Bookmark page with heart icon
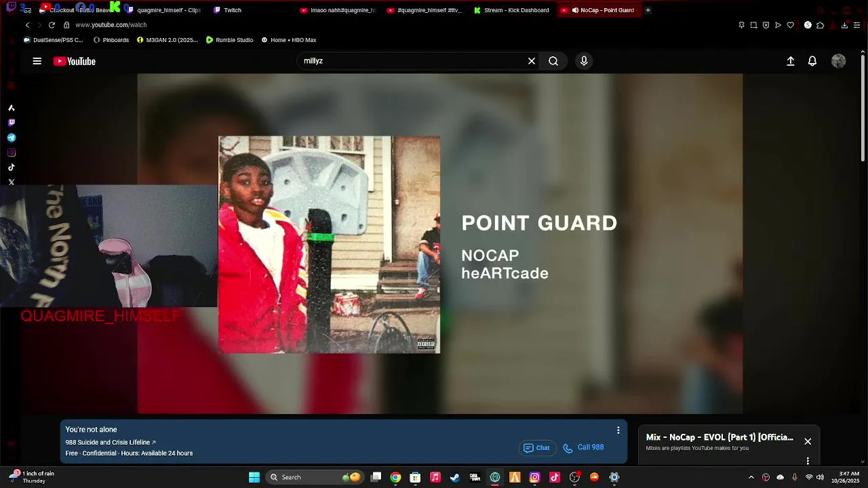The height and width of the screenshot is (488, 868). click(x=790, y=25)
